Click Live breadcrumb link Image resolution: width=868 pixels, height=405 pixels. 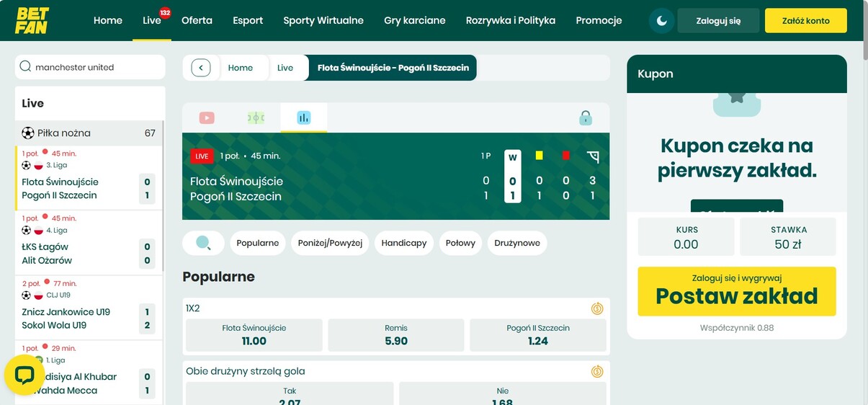pos(285,68)
